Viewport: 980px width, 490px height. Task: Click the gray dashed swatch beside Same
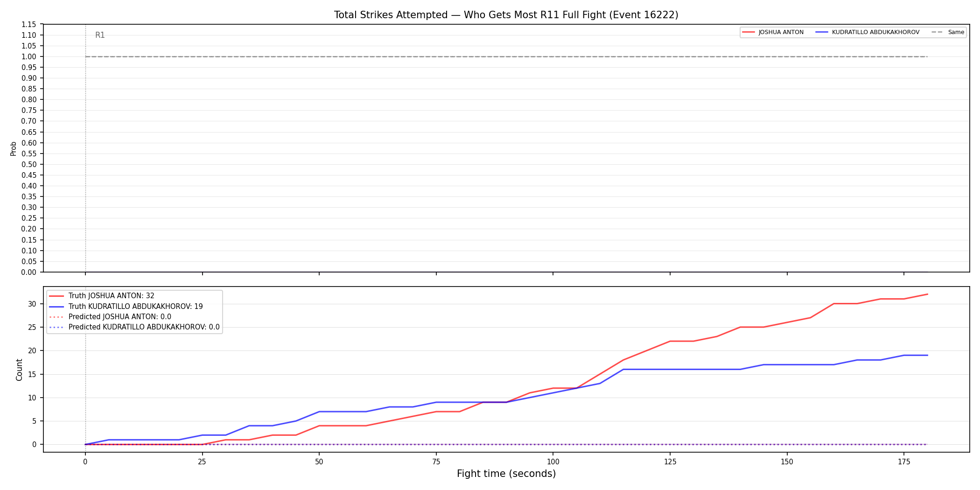coord(938,32)
